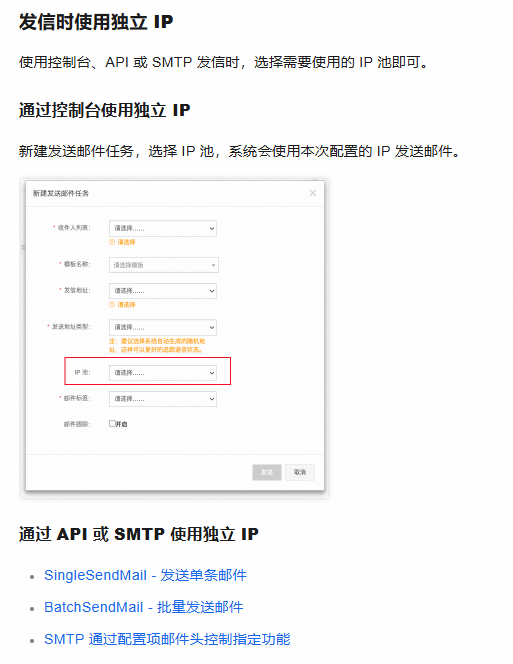Open the SMTP 通过配置项邮件头控制指定功能 link
513x664 pixels.
pos(167,639)
